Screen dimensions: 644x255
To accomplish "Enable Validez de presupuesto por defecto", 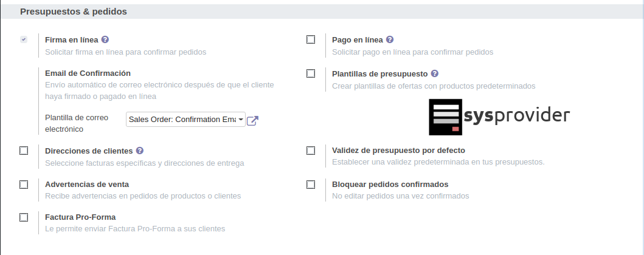I will pos(311,151).
